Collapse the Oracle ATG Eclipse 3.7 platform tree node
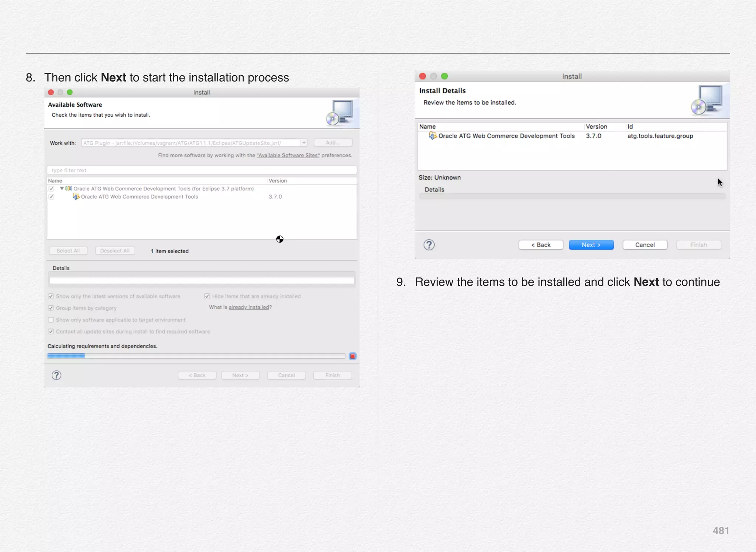Screen dimensions: 756x552 62,189
